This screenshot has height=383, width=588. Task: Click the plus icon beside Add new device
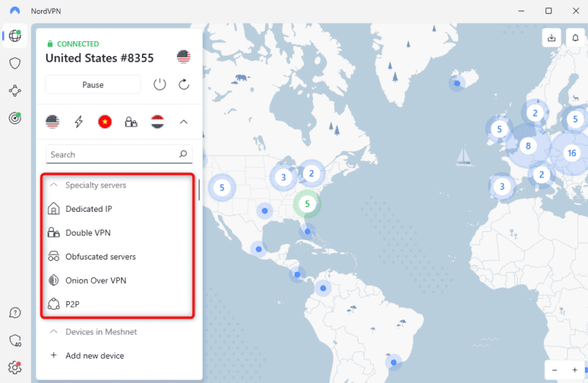(54, 355)
